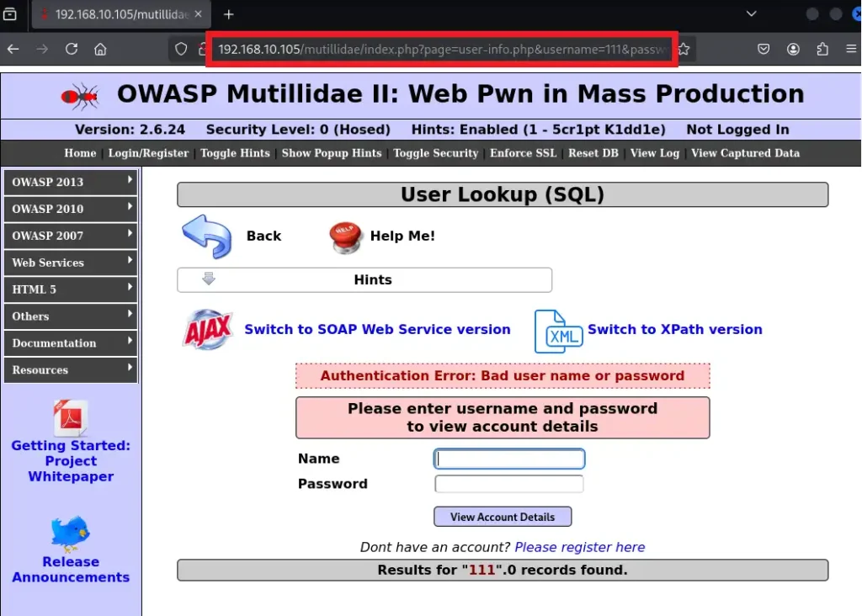Click Please register here link
The image size is (862, 616).
pyautogui.click(x=579, y=547)
